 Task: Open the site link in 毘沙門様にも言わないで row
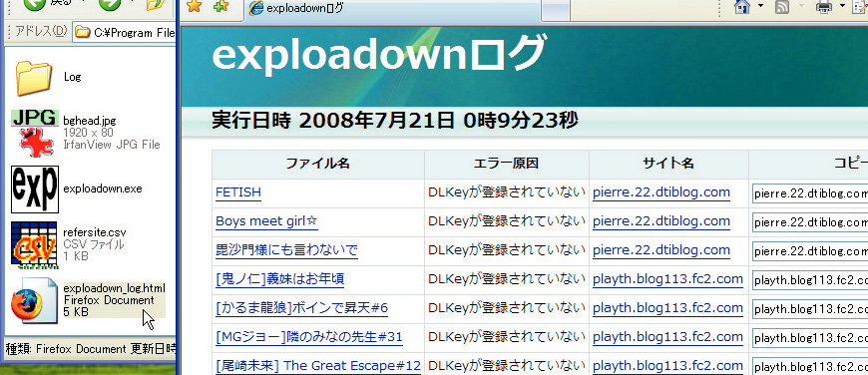point(660,250)
